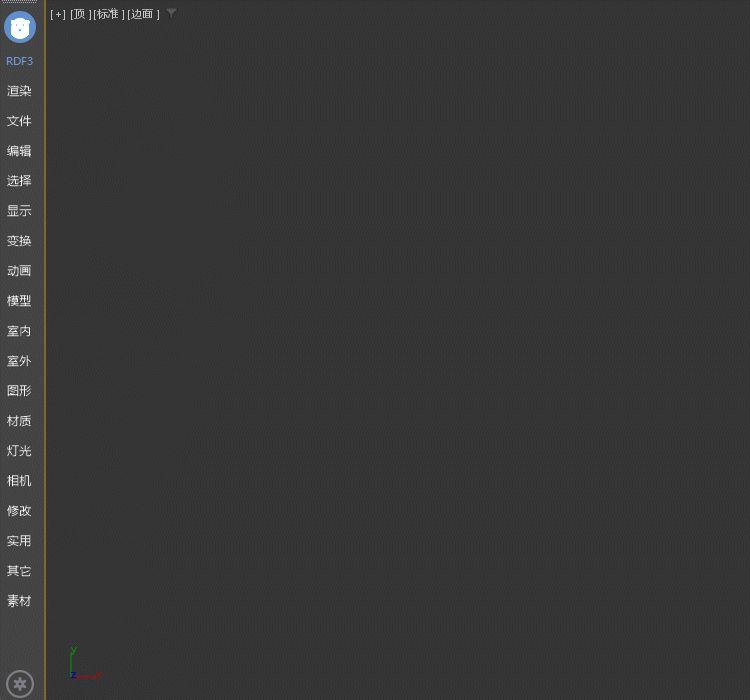750x700 pixels.
Task: Open the 变换 tools menu
Action: 20,241
